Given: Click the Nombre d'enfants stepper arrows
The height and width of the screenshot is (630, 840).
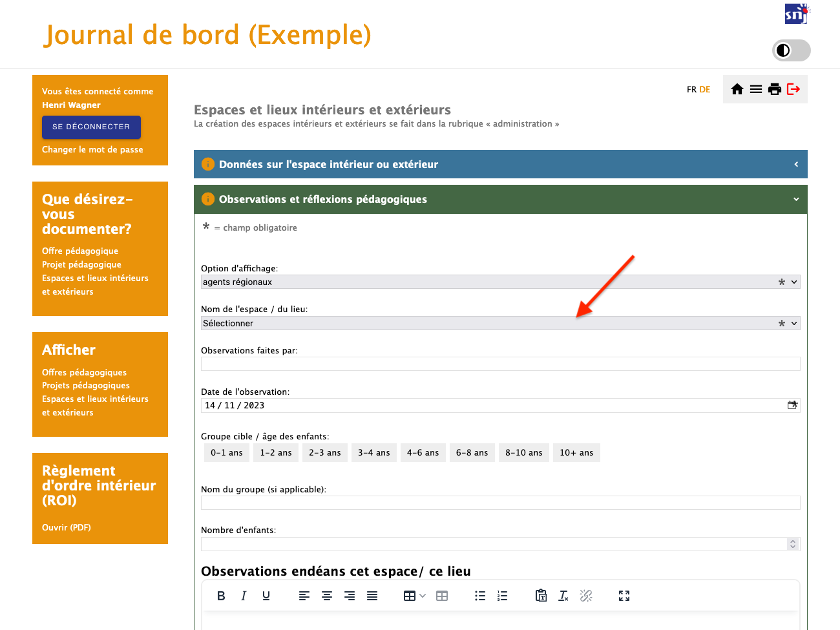Looking at the screenshot, I should point(793,544).
